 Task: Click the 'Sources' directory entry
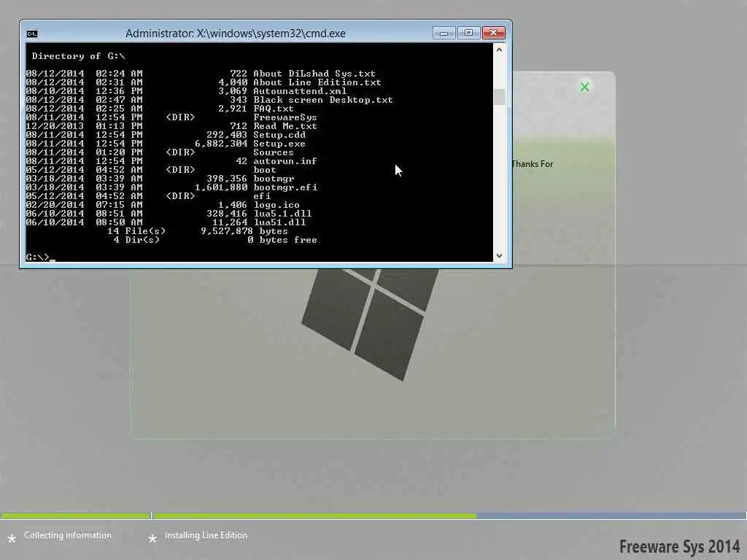274,152
